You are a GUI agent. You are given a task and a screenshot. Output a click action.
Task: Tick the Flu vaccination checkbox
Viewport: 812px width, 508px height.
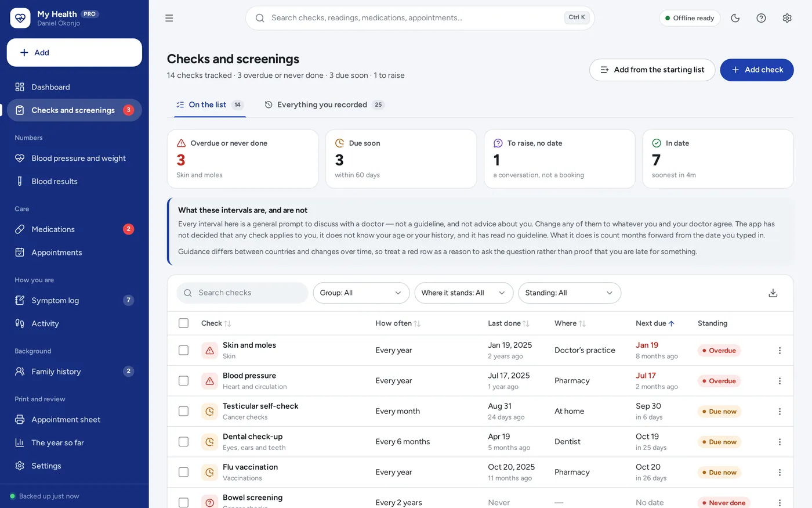184,473
